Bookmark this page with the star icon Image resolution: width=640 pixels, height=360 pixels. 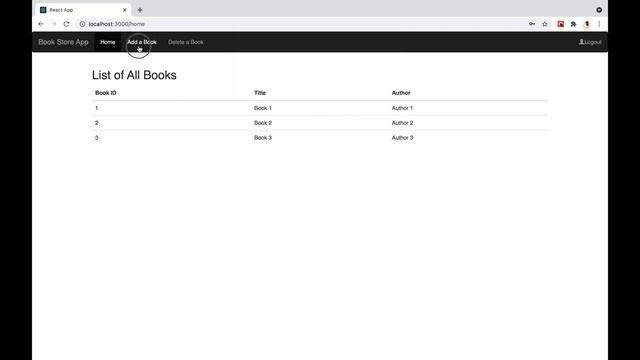point(545,24)
